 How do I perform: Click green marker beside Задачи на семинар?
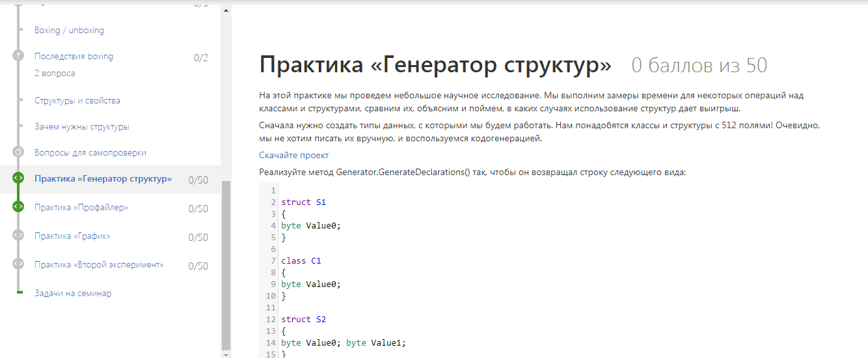click(x=20, y=293)
